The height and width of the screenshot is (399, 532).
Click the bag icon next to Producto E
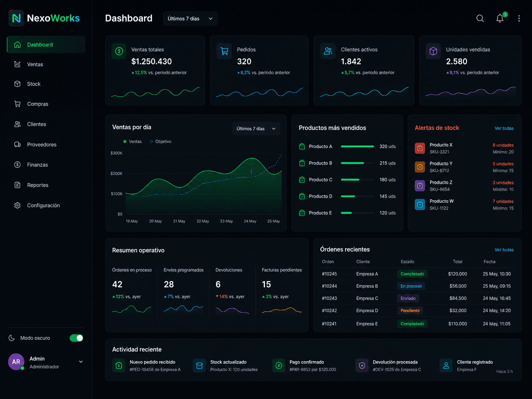(302, 213)
